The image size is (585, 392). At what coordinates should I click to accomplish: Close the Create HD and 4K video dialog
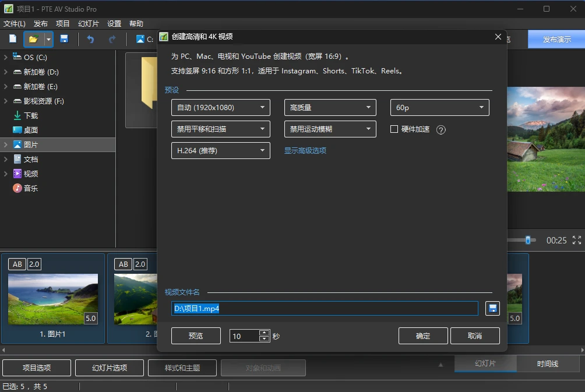coord(498,37)
